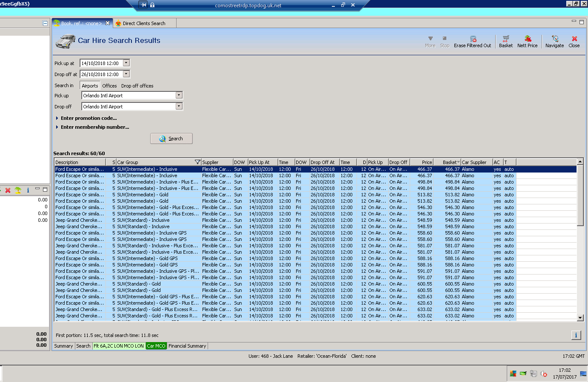Image resolution: width=588 pixels, height=382 pixels.
Task: Open the Pick up date dropdown
Action: click(x=126, y=63)
